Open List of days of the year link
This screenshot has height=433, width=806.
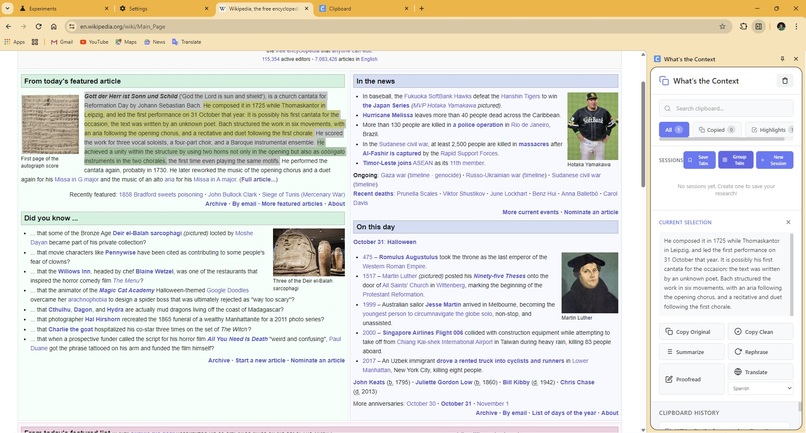[x=564, y=413]
